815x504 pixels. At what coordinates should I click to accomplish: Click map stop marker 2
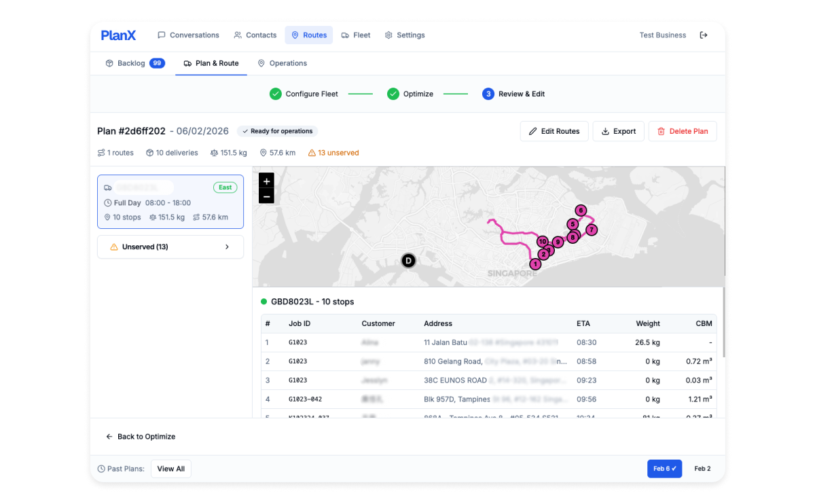(543, 254)
